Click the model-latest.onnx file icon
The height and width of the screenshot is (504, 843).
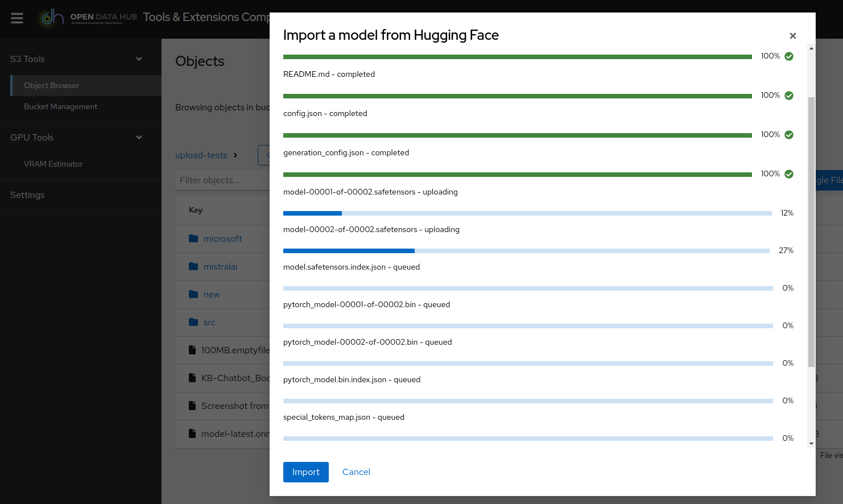pyautogui.click(x=192, y=433)
